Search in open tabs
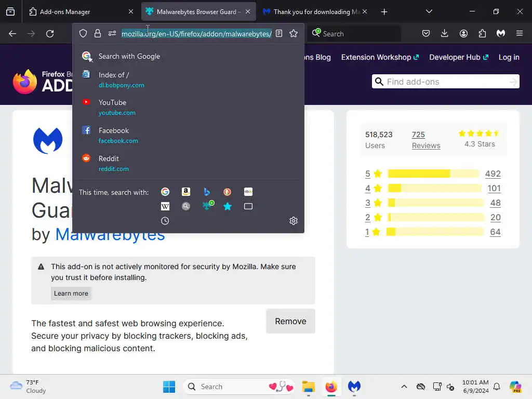Image resolution: width=532 pixels, height=399 pixels. click(248, 206)
